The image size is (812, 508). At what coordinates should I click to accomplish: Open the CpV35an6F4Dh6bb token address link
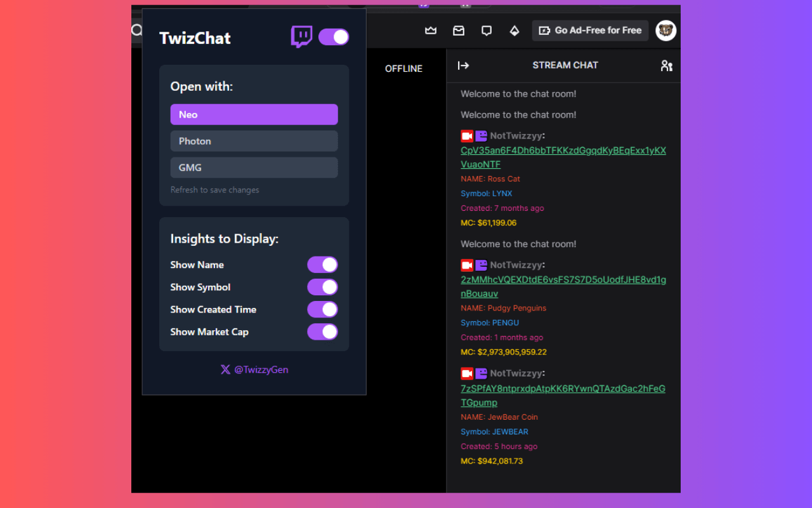(563, 157)
